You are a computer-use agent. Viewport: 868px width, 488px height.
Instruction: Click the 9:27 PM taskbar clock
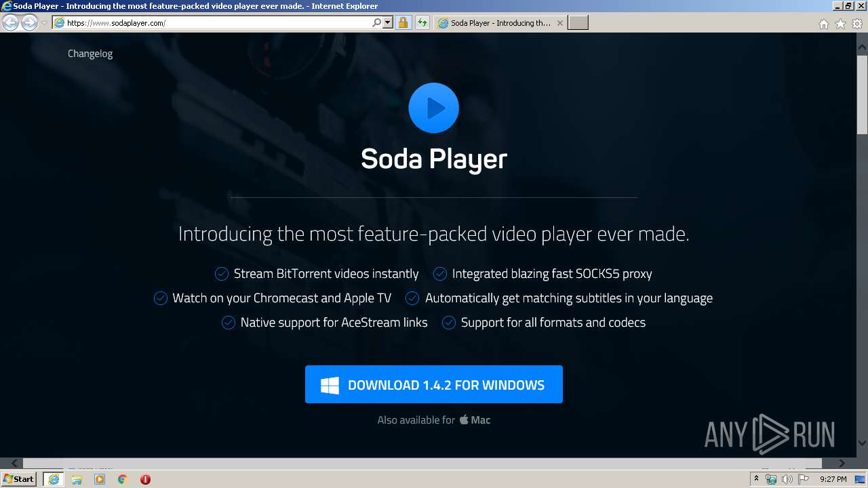(833, 479)
